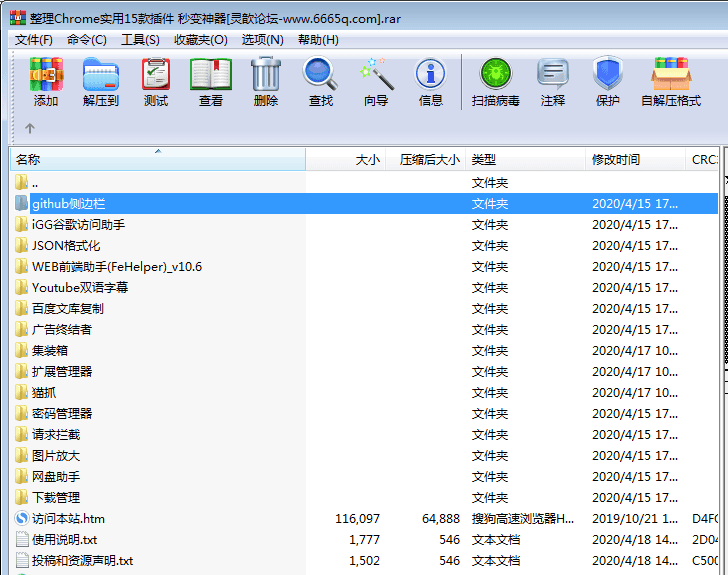728x575 pixels.
Task: Click date 2019/10/21 cell
Action: point(635,518)
